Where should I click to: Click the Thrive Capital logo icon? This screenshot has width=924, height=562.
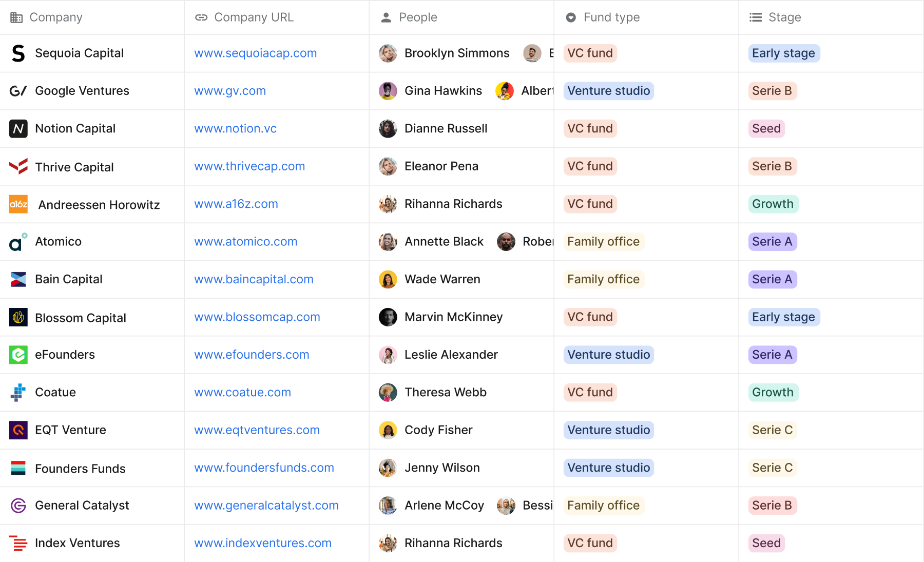point(18,166)
